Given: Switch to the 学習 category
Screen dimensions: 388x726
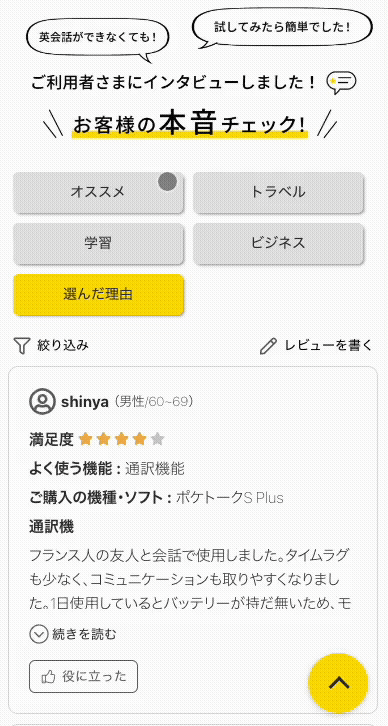Looking at the screenshot, I should coord(99,244).
